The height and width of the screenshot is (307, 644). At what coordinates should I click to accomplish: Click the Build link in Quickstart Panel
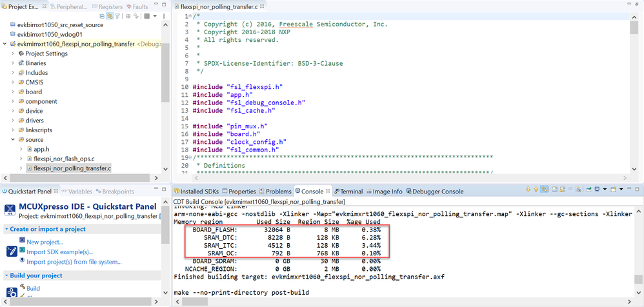click(x=34, y=288)
